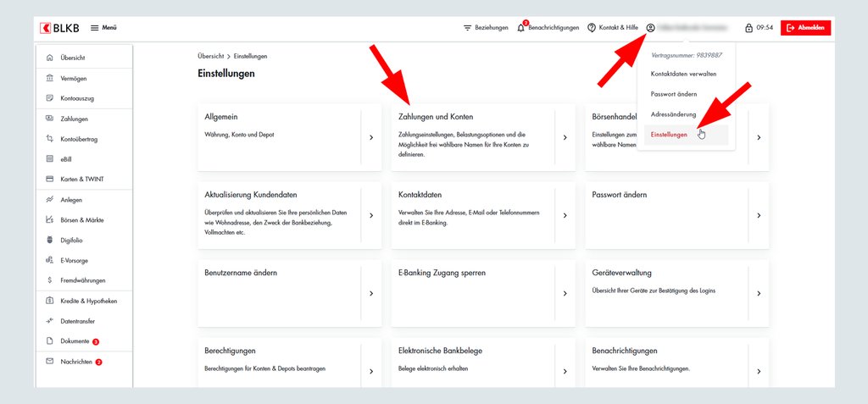Click the BLKB logo
This screenshot has width=868, height=404.
pyautogui.click(x=61, y=28)
